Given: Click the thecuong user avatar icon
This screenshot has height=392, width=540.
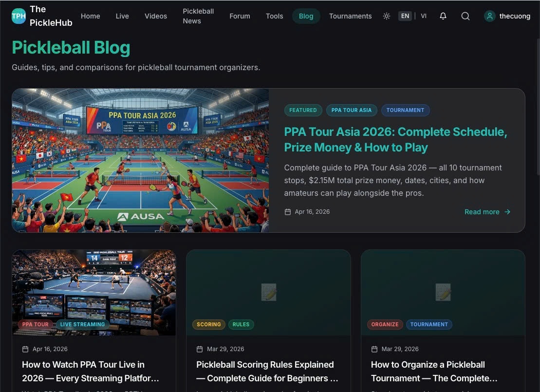Looking at the screenshot, I should click(489, 16).
